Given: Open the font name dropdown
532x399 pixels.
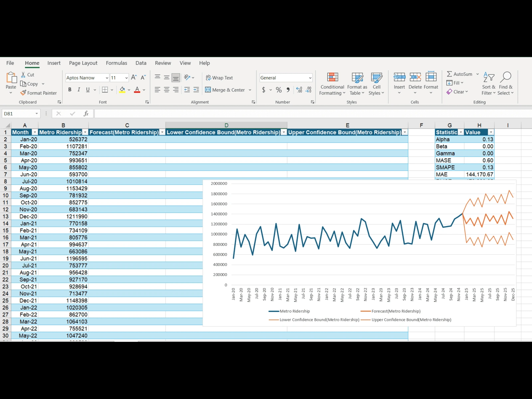Looking at the screenshot, I should pos(107,78).
